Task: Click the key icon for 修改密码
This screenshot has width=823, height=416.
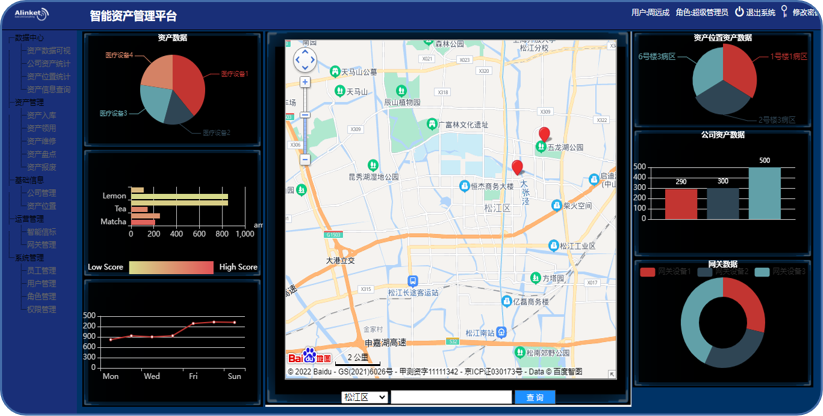Action: [785, 11]
